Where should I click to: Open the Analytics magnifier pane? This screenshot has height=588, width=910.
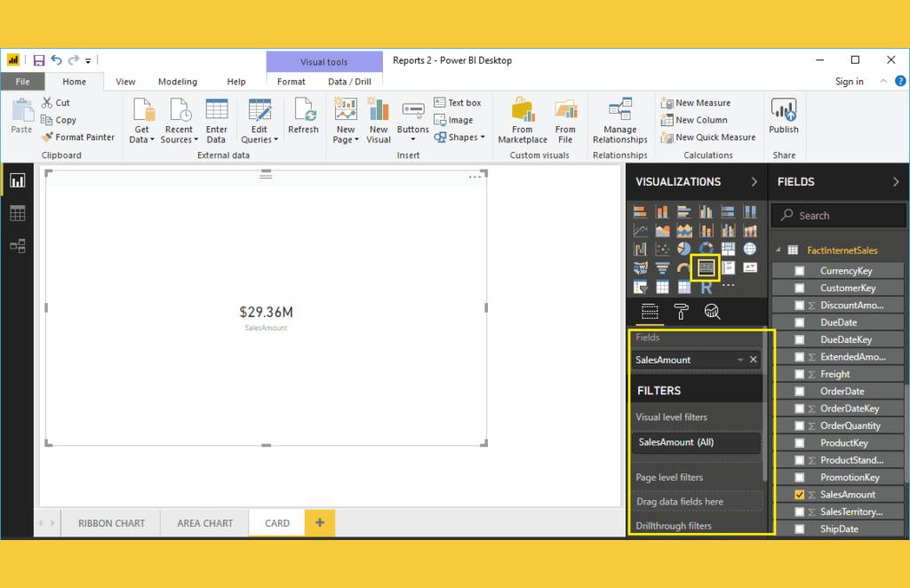coord(712,312)
